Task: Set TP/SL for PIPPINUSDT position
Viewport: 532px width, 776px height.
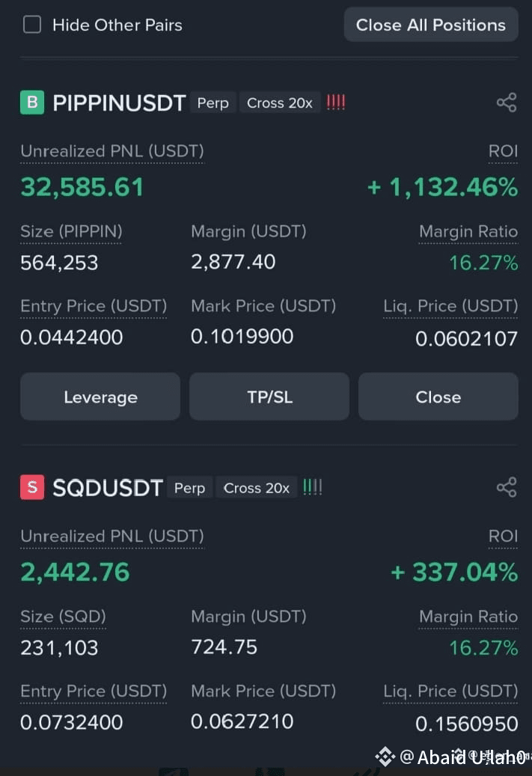Action: coord(269,397)
